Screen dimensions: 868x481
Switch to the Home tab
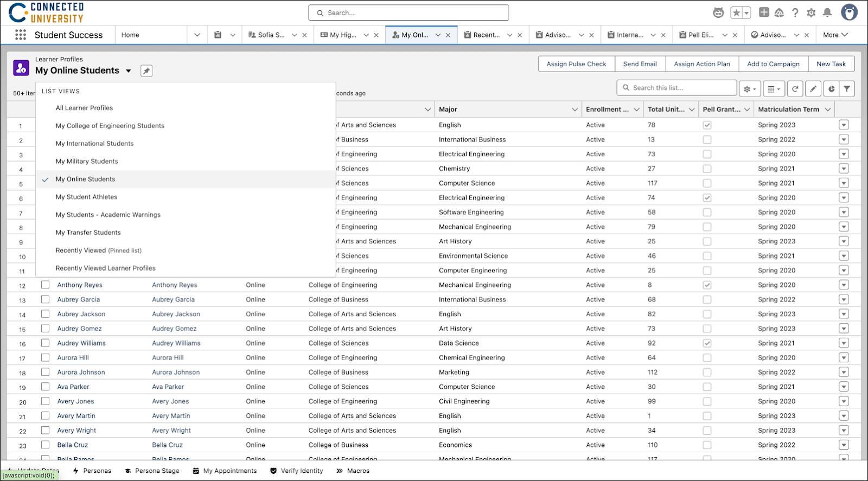tap(130, 35)
